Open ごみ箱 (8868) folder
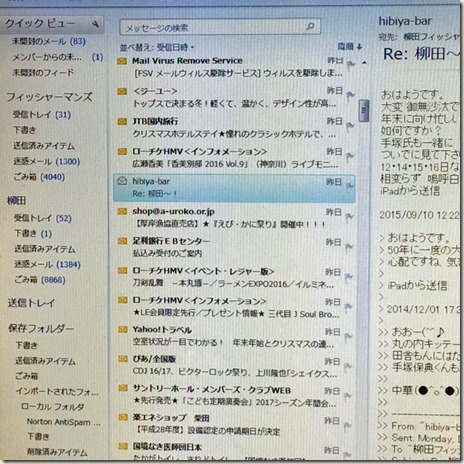Screen dimensions: 464x464 coord(40,280)
